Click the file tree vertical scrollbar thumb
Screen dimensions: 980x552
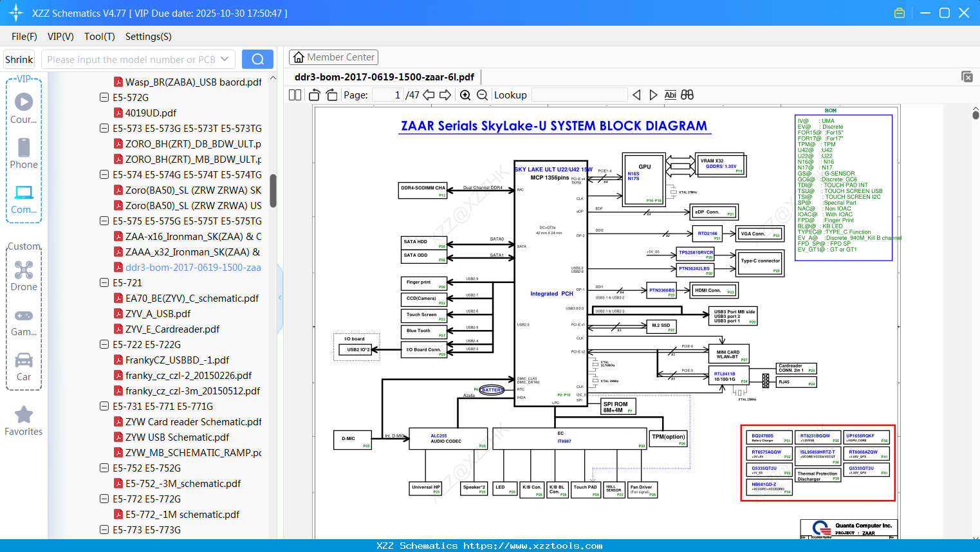tap(273, 190)
